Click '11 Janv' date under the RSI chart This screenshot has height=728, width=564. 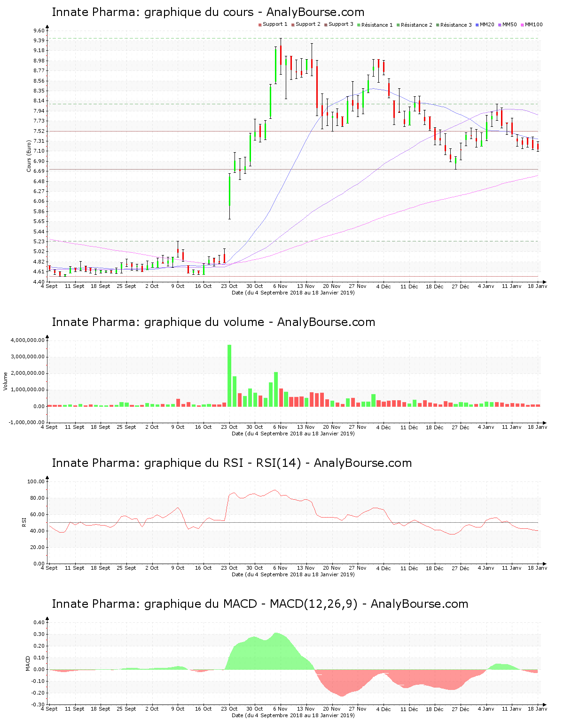click(x=511, y=568)
